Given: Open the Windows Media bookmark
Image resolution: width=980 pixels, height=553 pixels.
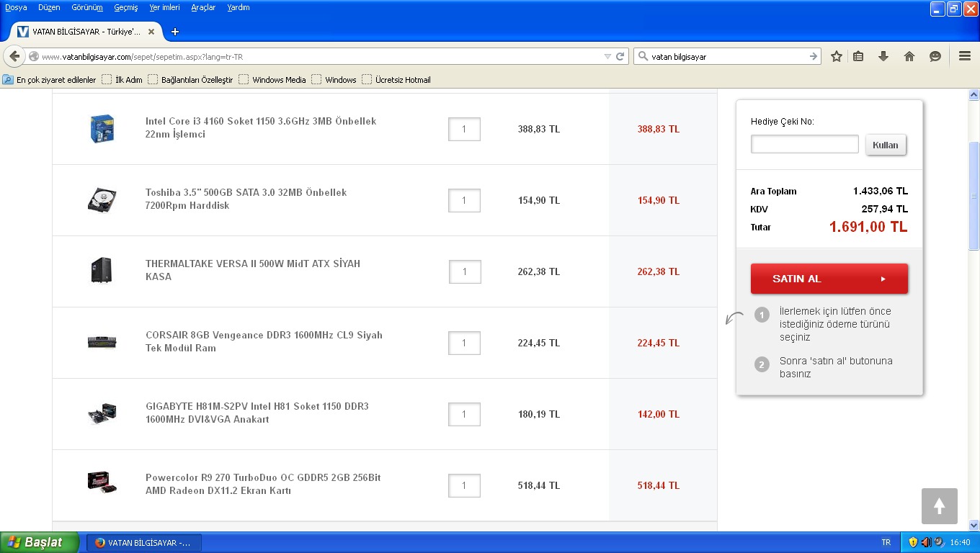Looking at the screenshot, I should pos(272,80).
